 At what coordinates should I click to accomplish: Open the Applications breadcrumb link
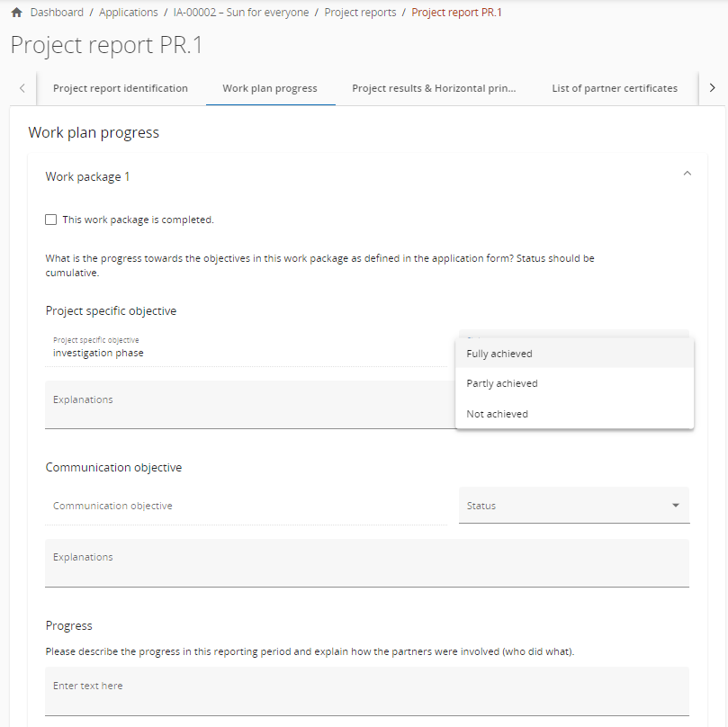click(128, 13)
